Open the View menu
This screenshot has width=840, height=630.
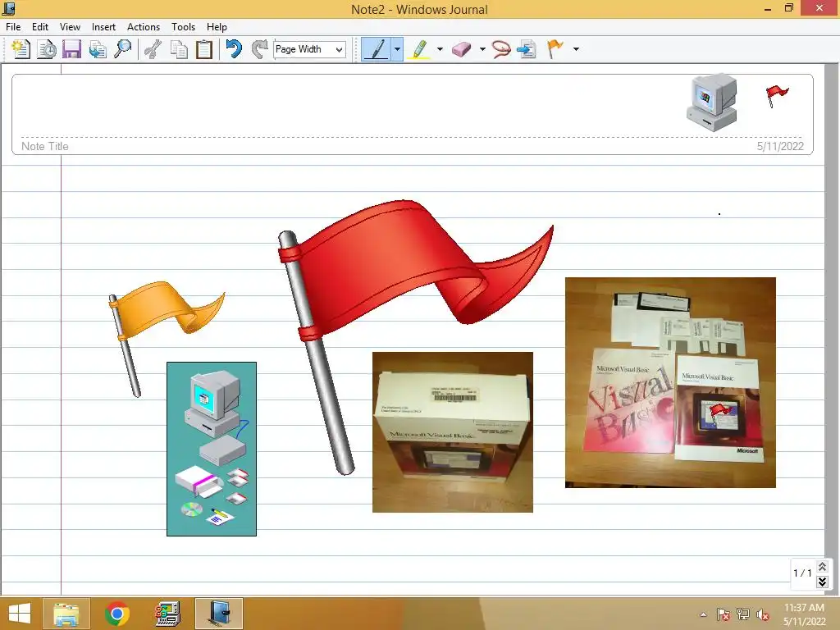click(71, 27)
